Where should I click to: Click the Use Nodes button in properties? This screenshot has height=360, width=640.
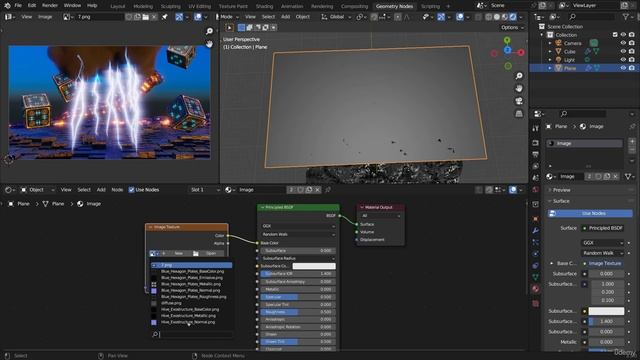590,213
